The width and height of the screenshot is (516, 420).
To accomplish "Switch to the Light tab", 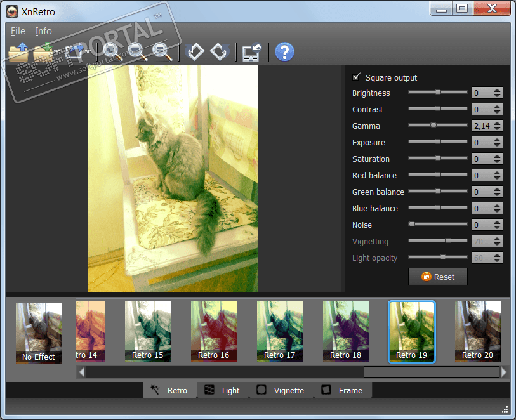I will pos(223,390).
